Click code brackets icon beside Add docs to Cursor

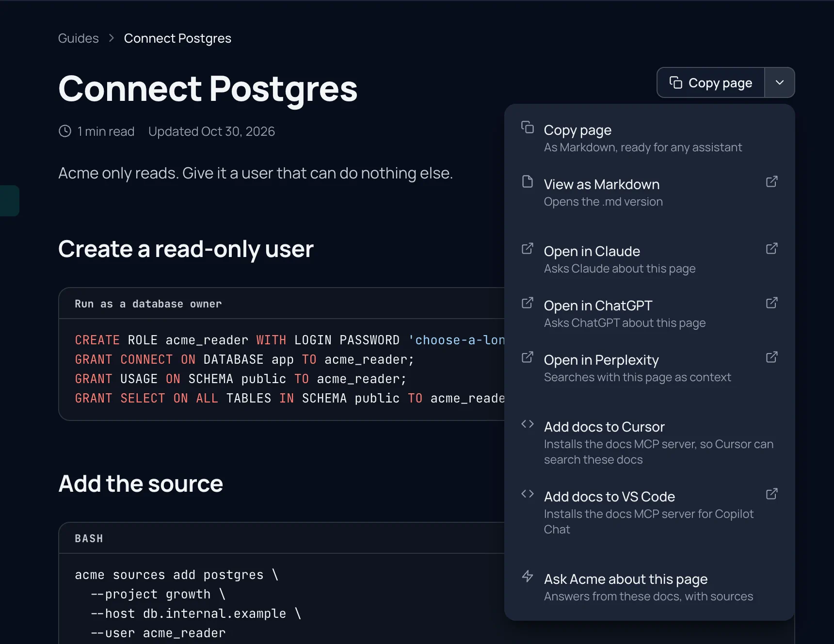coord(528,424)
